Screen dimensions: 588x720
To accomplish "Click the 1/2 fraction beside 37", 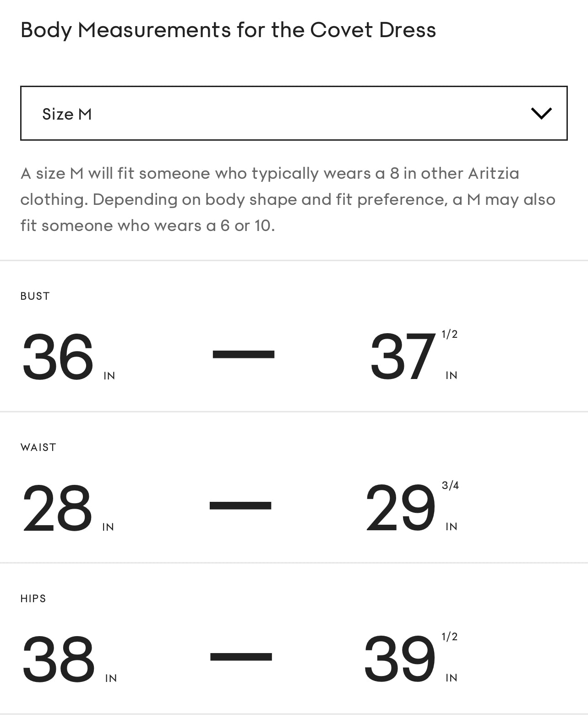I will click(450, 335).
